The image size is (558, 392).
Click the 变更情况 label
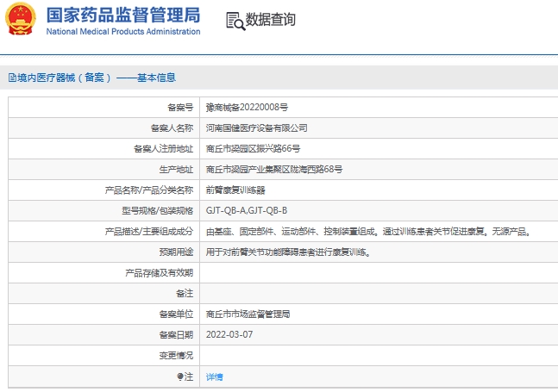tap(176, 356)
